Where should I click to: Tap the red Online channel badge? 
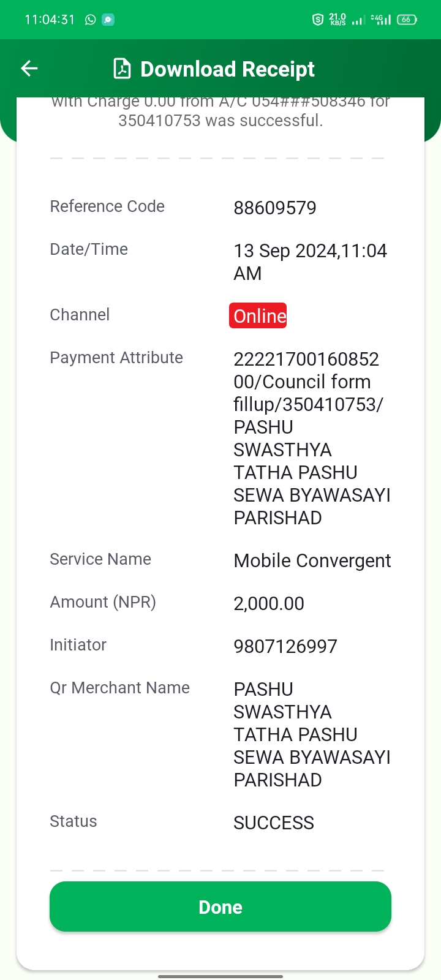tap(258, 315)
